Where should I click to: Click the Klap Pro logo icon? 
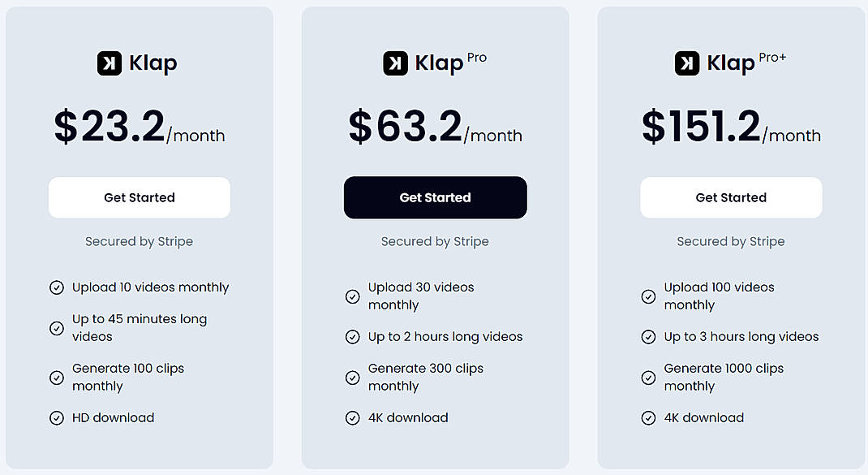coord(395,63)
